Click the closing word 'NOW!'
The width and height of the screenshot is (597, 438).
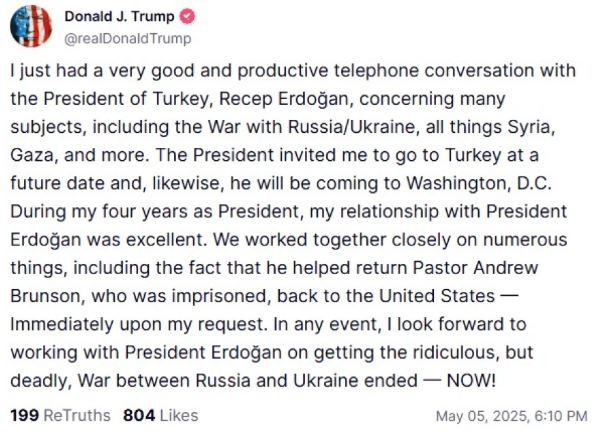[x=471, y=380]
